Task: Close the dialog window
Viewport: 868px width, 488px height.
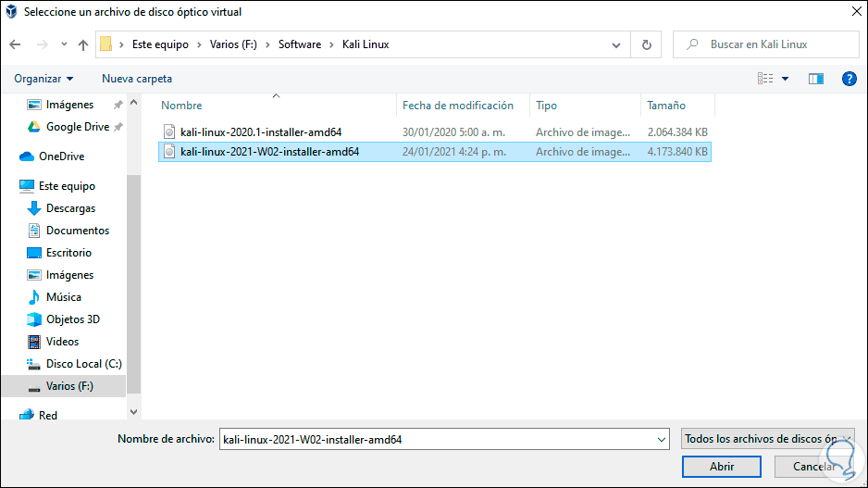Action: (x=856, y=11)
